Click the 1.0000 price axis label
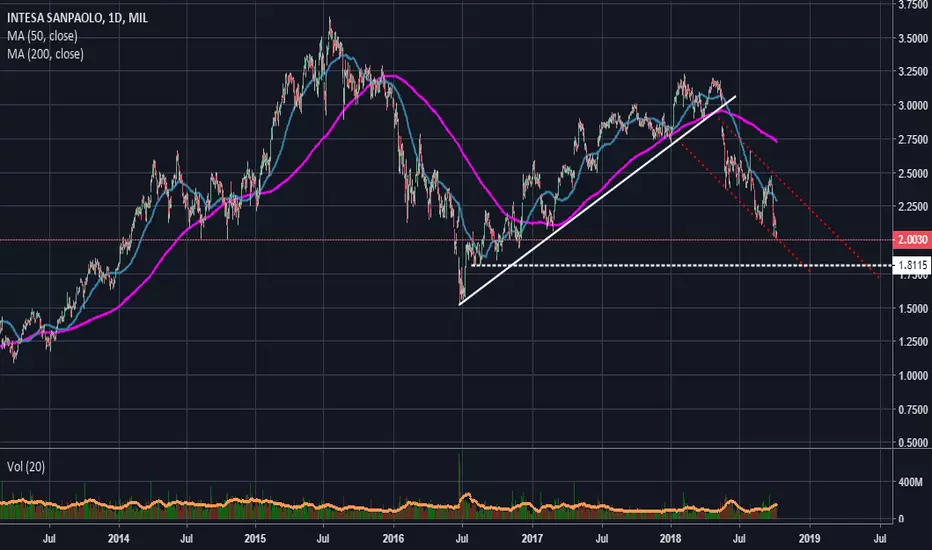The height and width of the screenshot is (550, 932). [912, 375]
